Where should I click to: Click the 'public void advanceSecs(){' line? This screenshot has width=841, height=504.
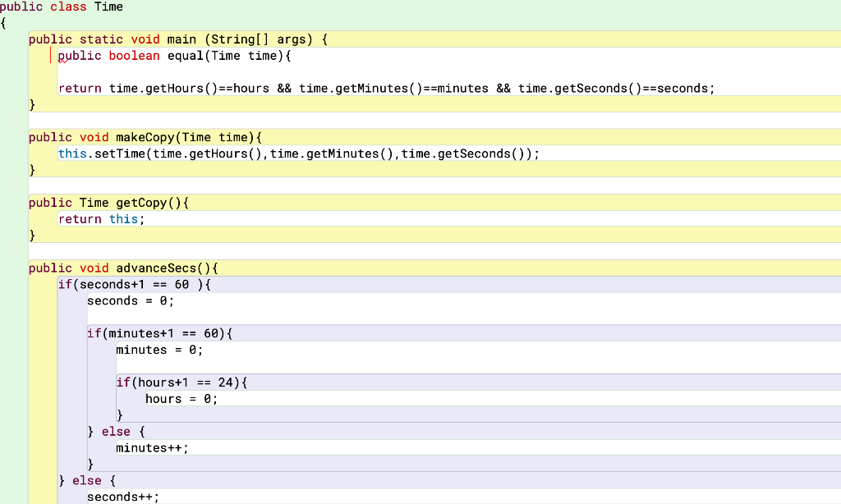coord(123,268)
